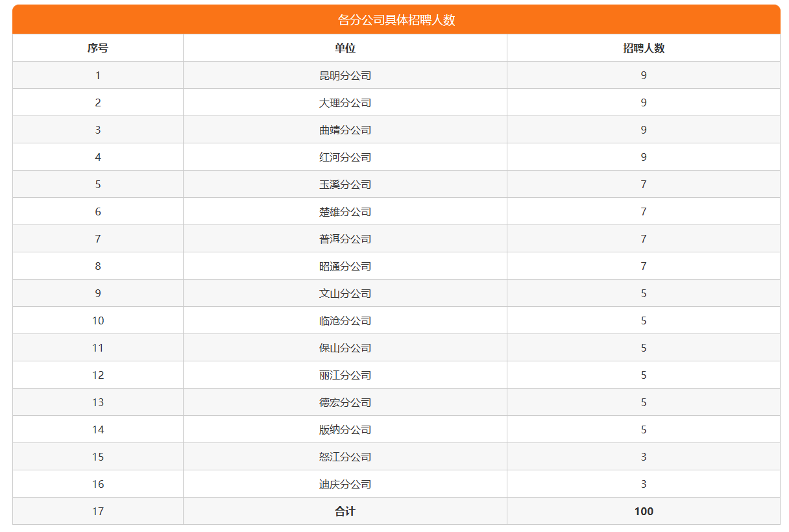Select the 临沧分公司 cell
Screen dimensions: 789x532
345,320
